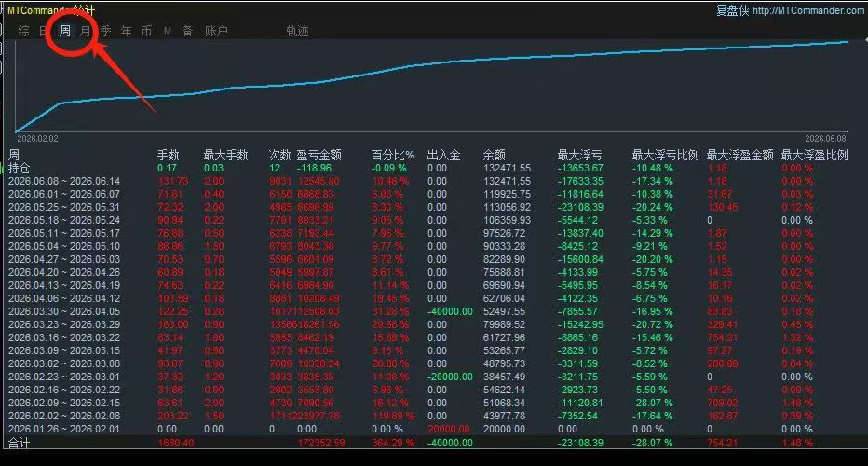Click the -40000.00 withdrawal in 2026.03.30 row
868x466 pixels.
click(450, 311)
